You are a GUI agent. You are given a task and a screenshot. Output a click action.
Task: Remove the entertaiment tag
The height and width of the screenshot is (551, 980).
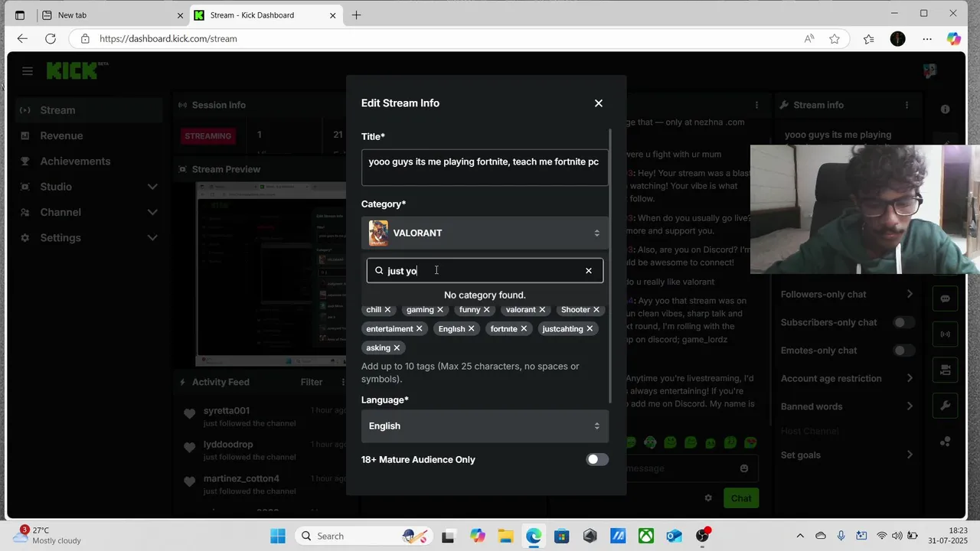click(x=419, y=329)
